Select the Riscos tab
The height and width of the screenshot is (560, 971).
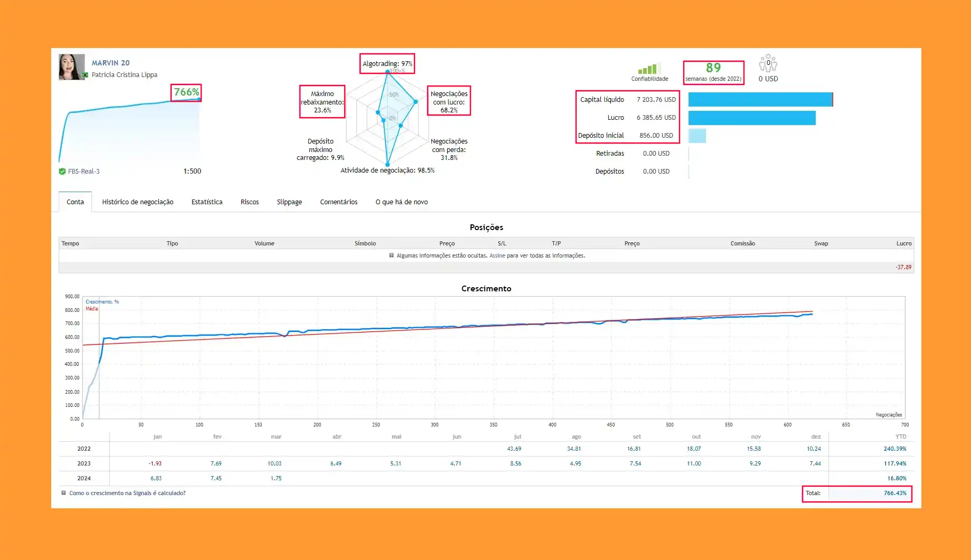click(x=250, y=202)
